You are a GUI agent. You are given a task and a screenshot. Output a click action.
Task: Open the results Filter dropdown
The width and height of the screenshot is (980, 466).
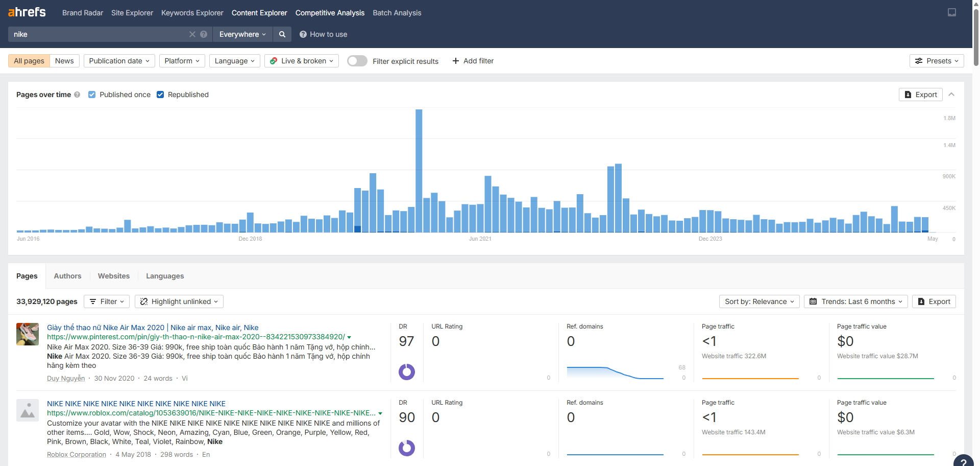(x=107, y=301)
